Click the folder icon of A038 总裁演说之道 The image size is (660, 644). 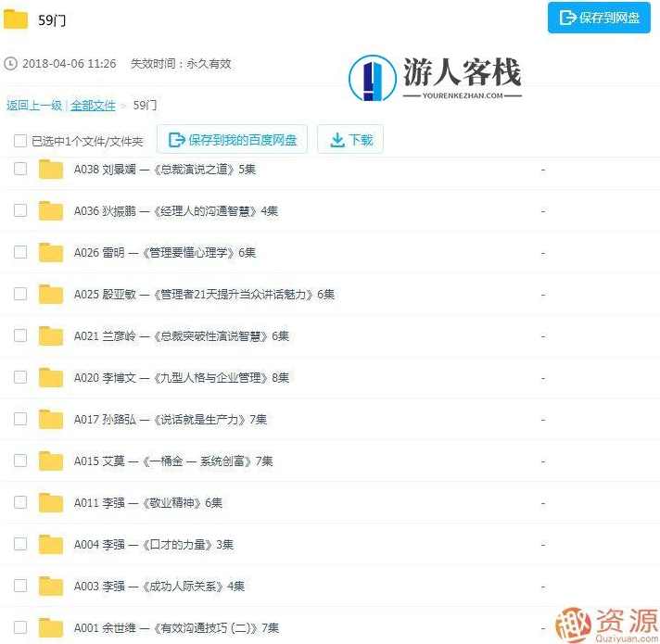[51, 169]
